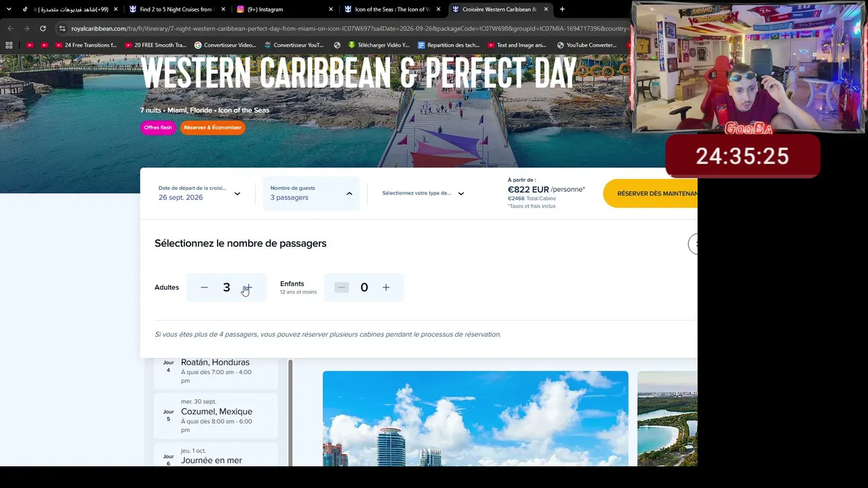
Task: Click the pink Offres flash badge
Action: tap(158, 127)
